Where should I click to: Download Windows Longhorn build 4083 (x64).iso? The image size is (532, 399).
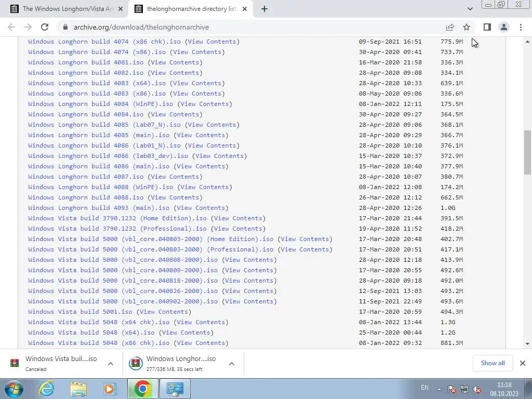click(x=97, y=83)
